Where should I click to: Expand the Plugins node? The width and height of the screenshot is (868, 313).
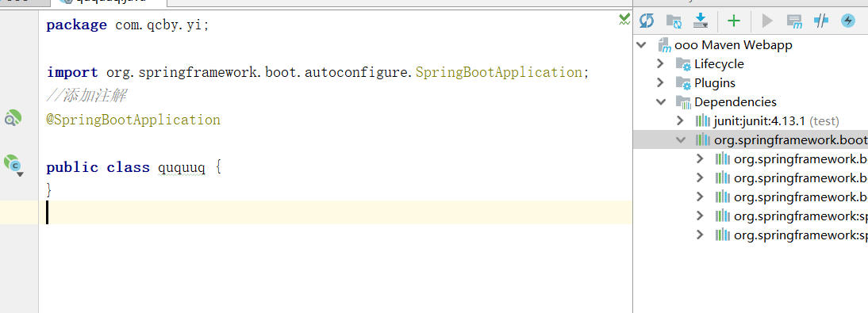click(660, 82)
